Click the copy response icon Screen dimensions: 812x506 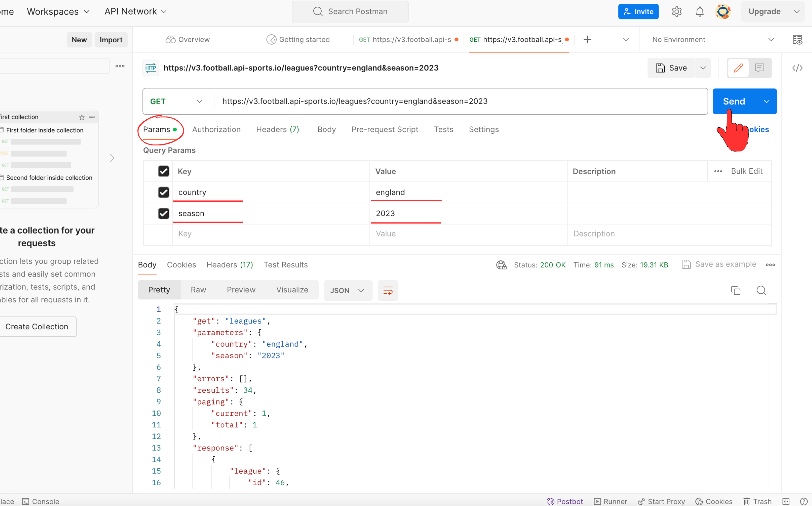click(736, 290)
